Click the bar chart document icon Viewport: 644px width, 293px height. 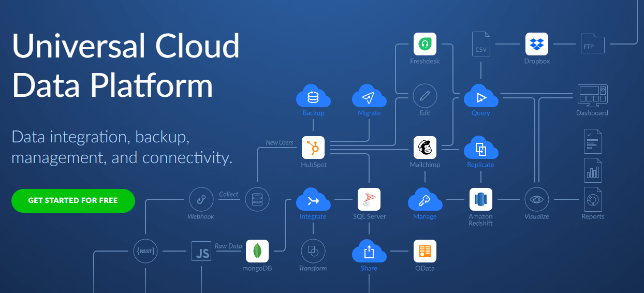pyautogui.click(x=593, y=170)
